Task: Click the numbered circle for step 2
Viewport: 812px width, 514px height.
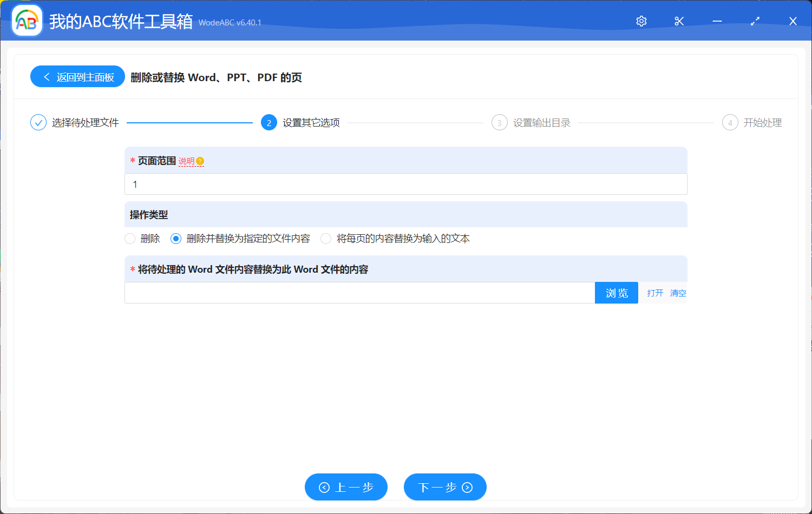Action: pyautogui.click(x=269, y=122)
